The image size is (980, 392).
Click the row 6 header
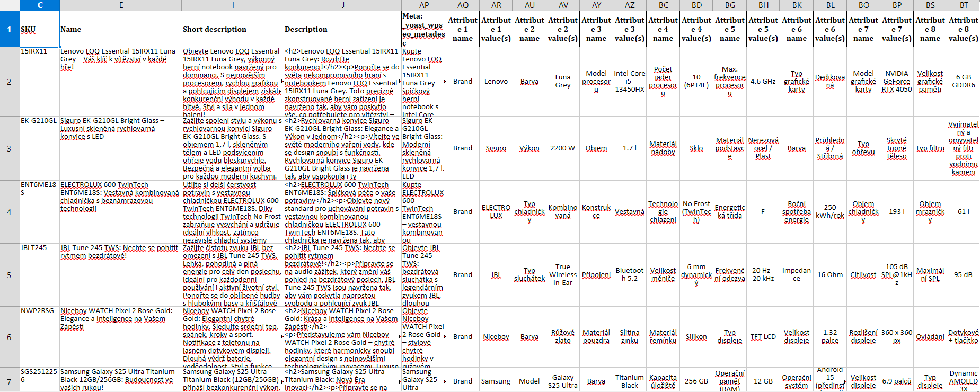(x=10, y=337)
